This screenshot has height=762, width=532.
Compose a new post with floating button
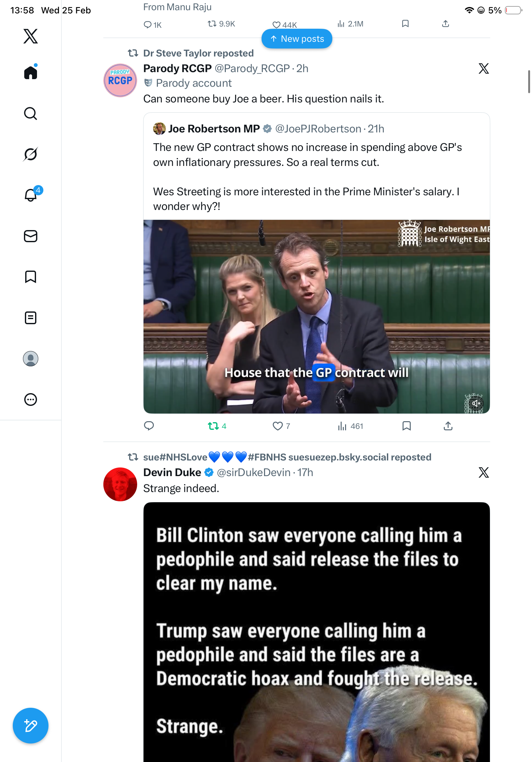(31, 726)
